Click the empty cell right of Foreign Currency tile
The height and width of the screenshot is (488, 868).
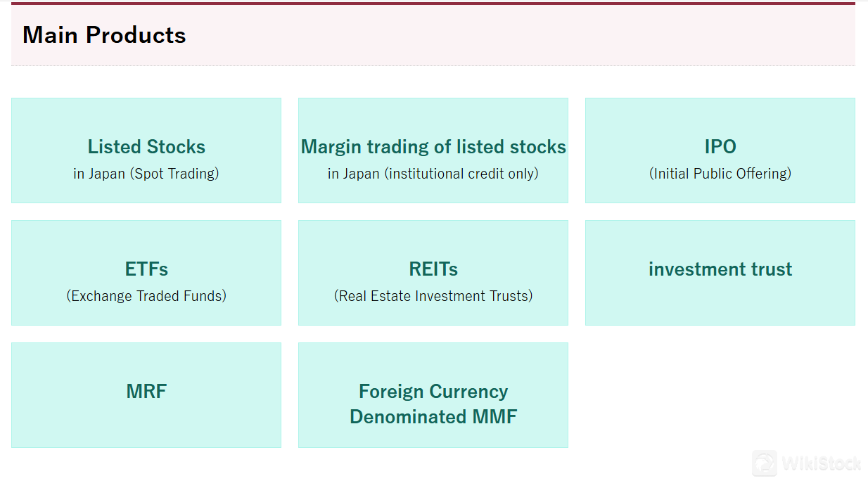720,395
